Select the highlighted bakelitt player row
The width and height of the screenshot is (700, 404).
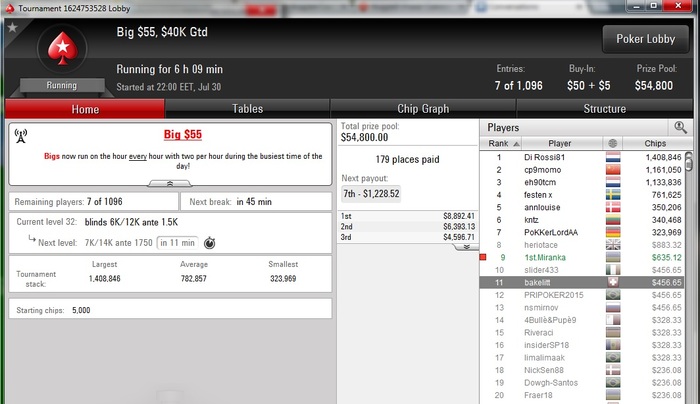click(582, 282)
